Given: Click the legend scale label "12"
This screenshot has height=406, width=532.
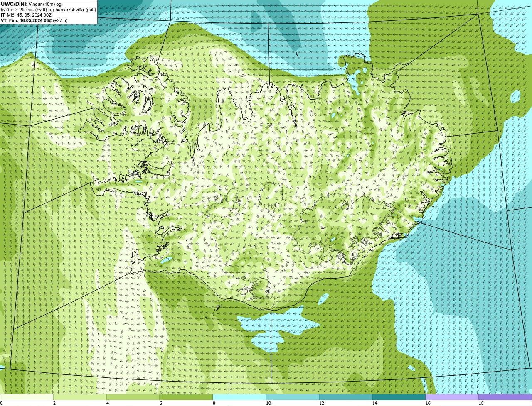Looking at the screenshot, I should [x=322, y=403].
